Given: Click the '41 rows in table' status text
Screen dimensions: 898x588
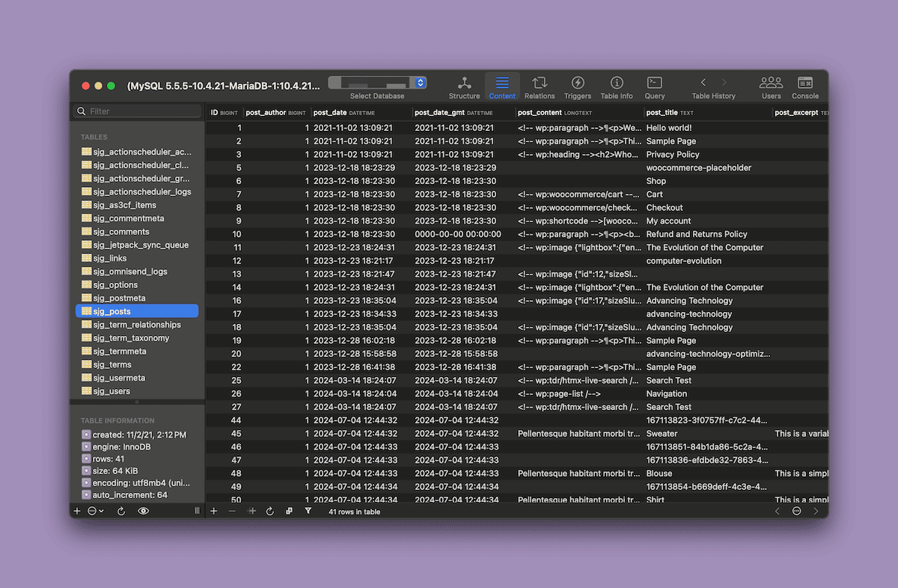Looking at the screenshot, I should coord(355,512).
